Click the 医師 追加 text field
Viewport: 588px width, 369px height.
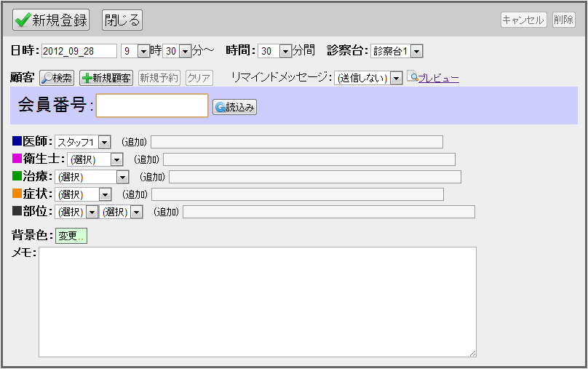pyautogui.click(x=297, y=142)
